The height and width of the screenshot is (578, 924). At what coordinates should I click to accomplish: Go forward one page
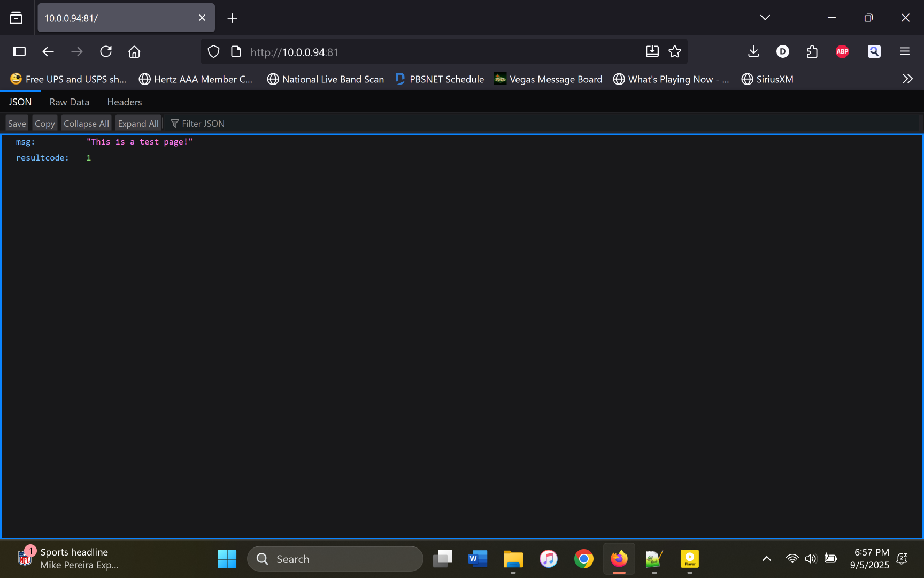click(x=77, y=51)
